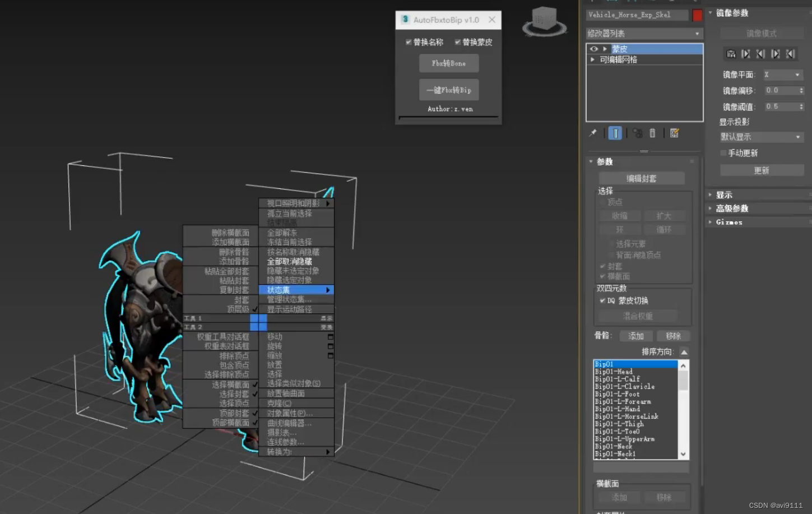
Task: Click the 一键Fbx转Bip button
Action: 449,90
